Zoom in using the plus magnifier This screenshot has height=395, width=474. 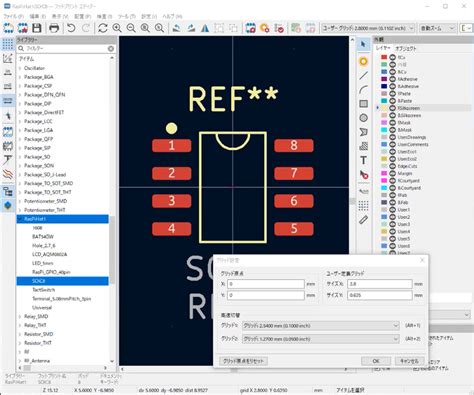coord(117,28)
